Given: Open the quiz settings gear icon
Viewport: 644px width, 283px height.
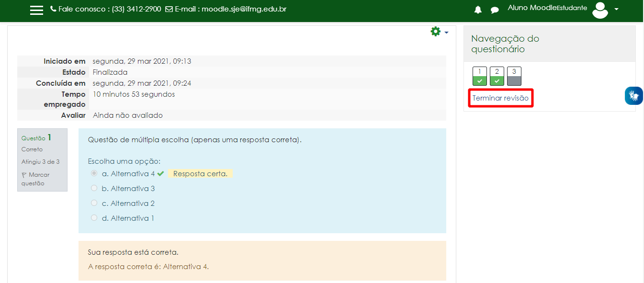Looking at the screenshot, I should (x=435, y=31).
